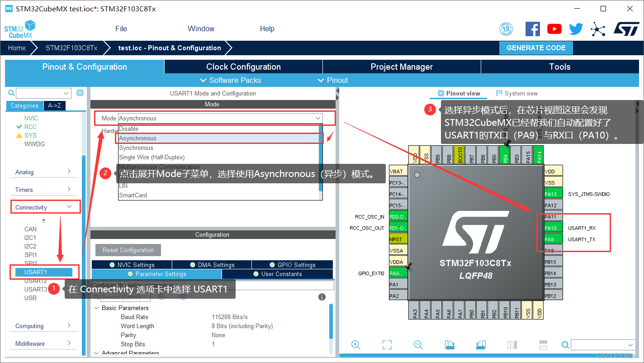Image resolution: width=644 pixels, height=363 pixels.
Task: Click the parameter info icon
Action: point(322,297)
